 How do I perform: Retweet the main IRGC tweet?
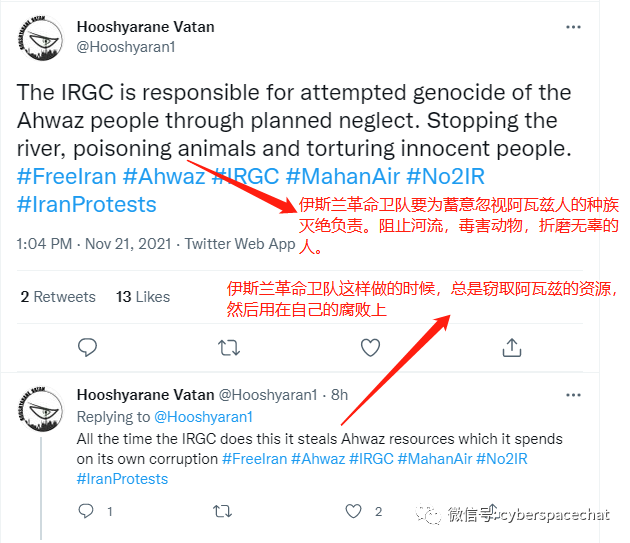pyautogui.click(x=229, y=348)
